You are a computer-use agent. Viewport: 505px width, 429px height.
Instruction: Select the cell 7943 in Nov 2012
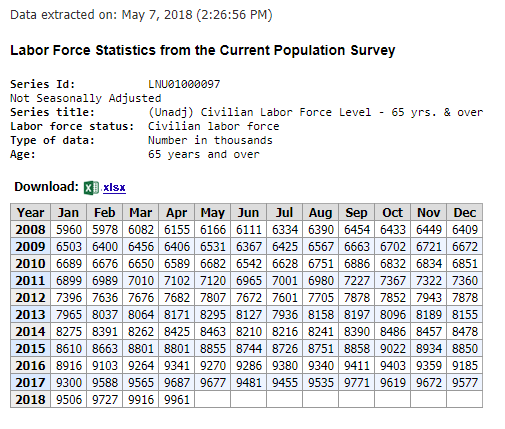(428, 297)
